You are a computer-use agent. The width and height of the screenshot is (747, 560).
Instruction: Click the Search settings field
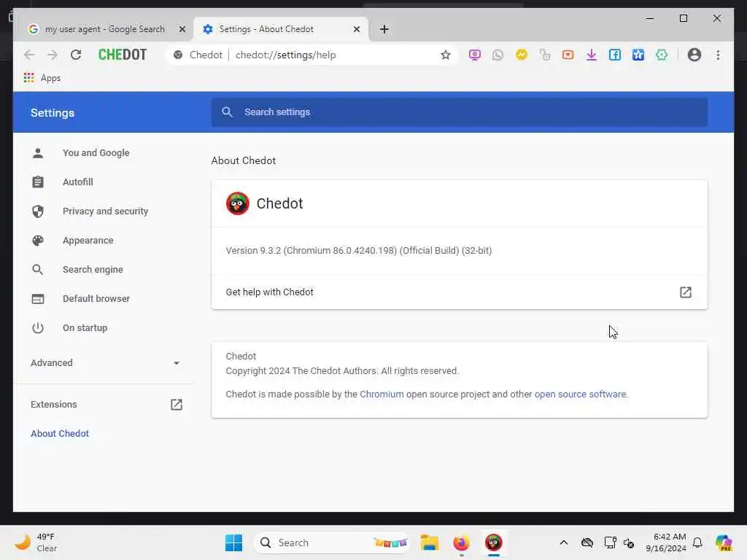(460, 112)
